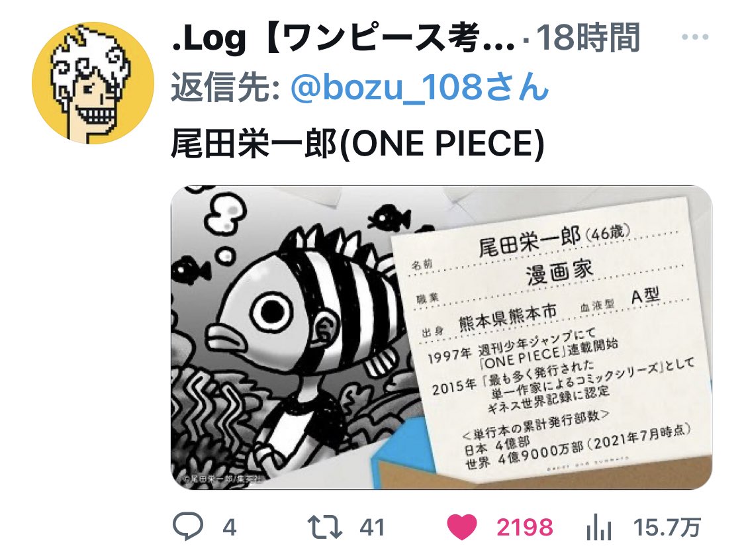Screen dimensions: 744x560
Task: Tap the retweet arrows icon
Action: pyautogui.click(x=325, y=527)
